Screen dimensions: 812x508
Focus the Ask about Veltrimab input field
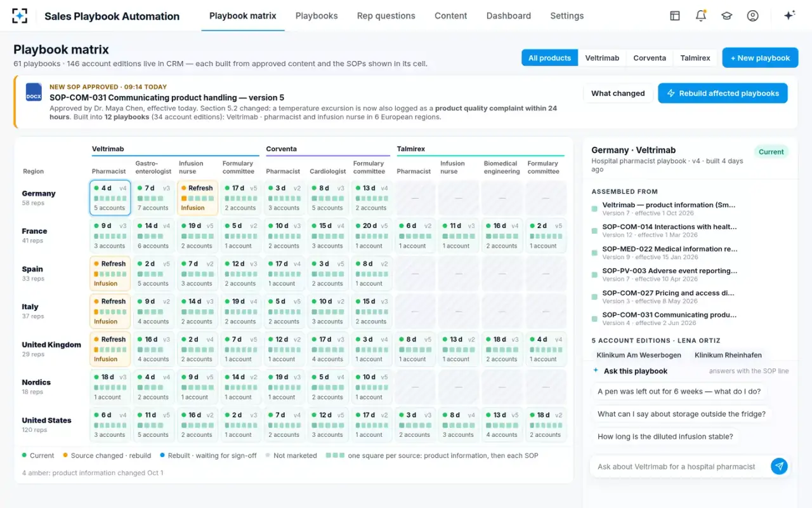point(679,467)
